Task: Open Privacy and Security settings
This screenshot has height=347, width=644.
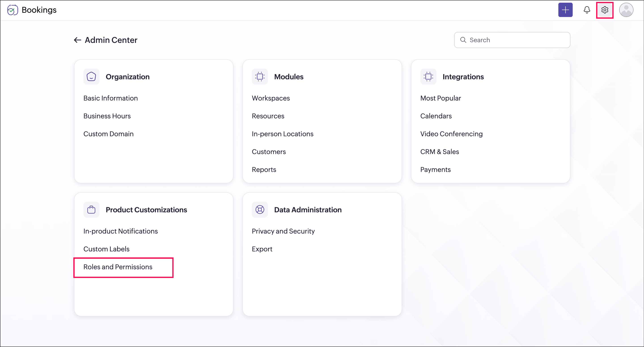Action: (x=283, y=231)
